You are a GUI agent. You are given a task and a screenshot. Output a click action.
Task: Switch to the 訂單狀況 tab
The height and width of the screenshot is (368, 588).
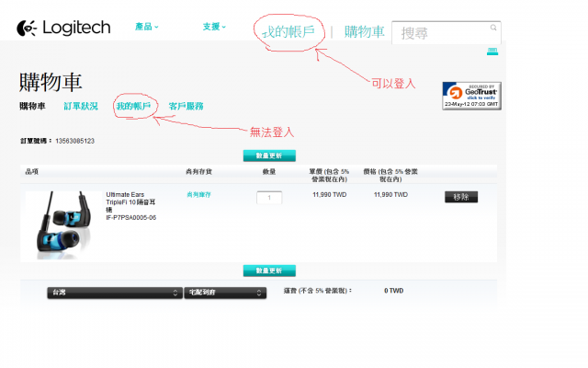(81, 107)
